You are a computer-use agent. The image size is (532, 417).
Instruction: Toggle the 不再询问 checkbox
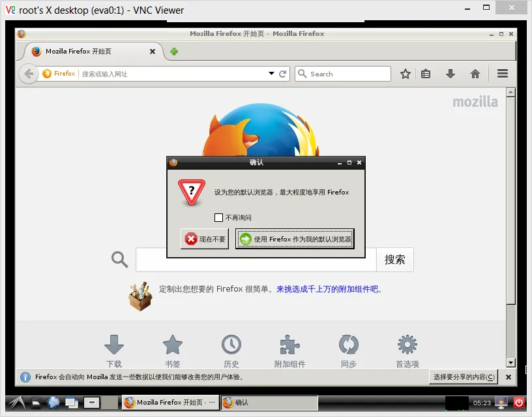(x=219, y=217)
